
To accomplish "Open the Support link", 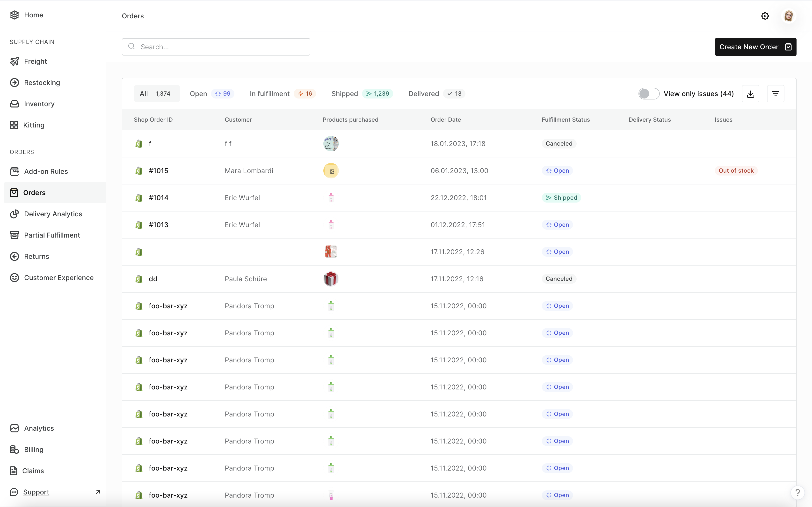I will pos(36,492).
